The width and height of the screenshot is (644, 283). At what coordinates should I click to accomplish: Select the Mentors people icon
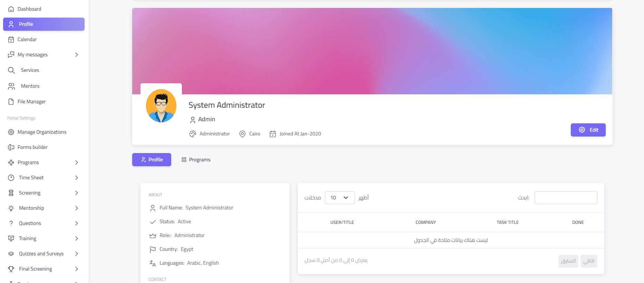(x=11, y=86)
